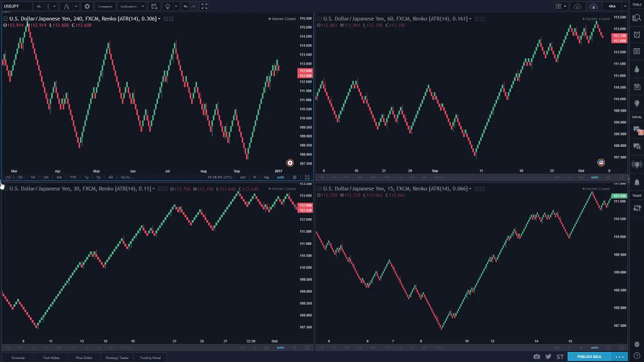Collapse the 240 chart legend toggle
Viewport: 644px width, 362px height.
5,19
